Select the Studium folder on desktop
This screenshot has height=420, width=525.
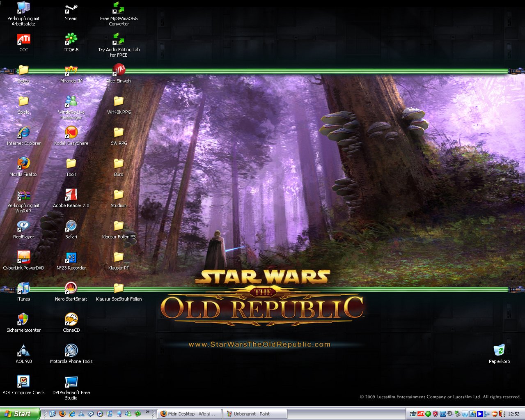point(119,195)
